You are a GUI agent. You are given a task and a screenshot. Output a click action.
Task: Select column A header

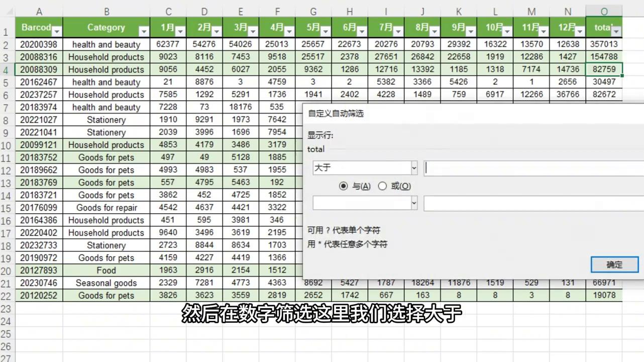(39, 12)
